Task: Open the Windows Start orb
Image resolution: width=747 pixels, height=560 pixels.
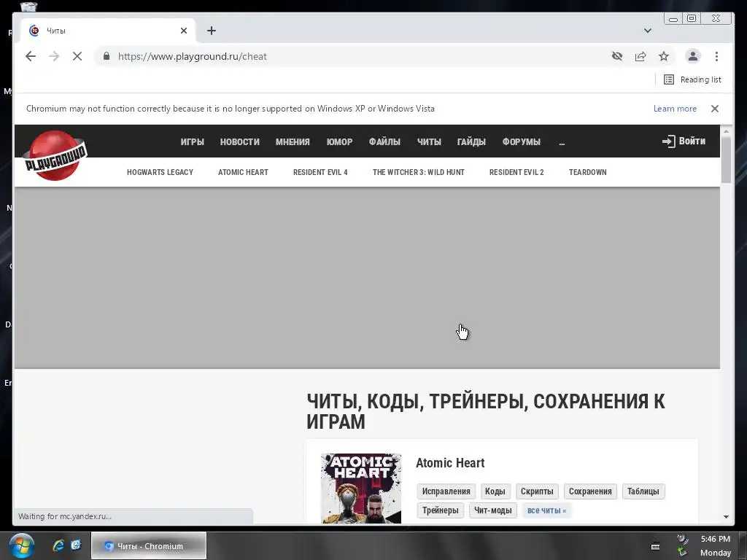Action: [21, 545]
